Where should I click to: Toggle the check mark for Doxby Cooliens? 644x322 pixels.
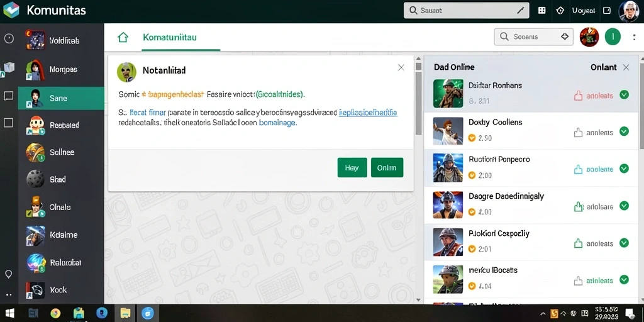pyautogui.click(x=624, y=131)
